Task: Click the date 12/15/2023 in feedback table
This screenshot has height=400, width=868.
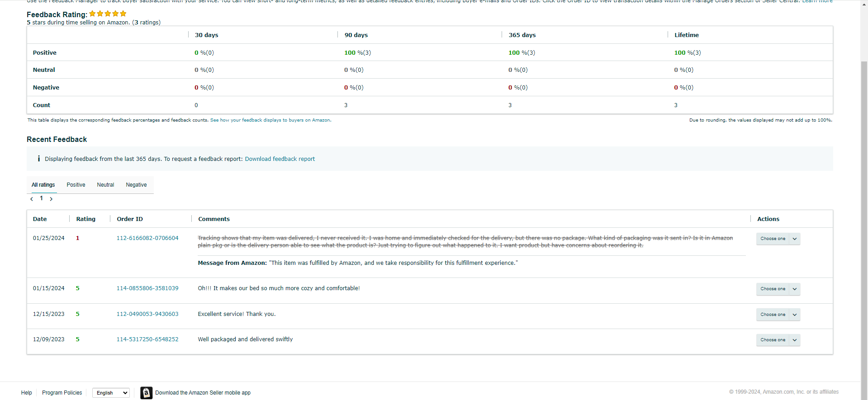Action: (x=49, y=314)
